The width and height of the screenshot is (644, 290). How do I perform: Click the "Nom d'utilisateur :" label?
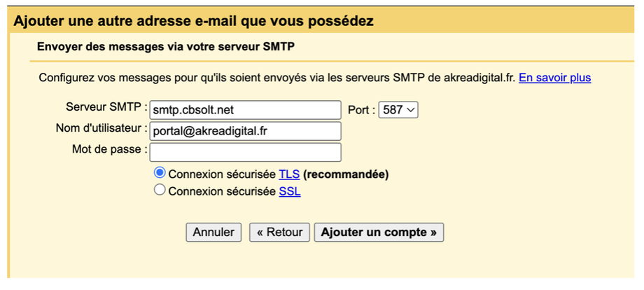click(101, 129)
